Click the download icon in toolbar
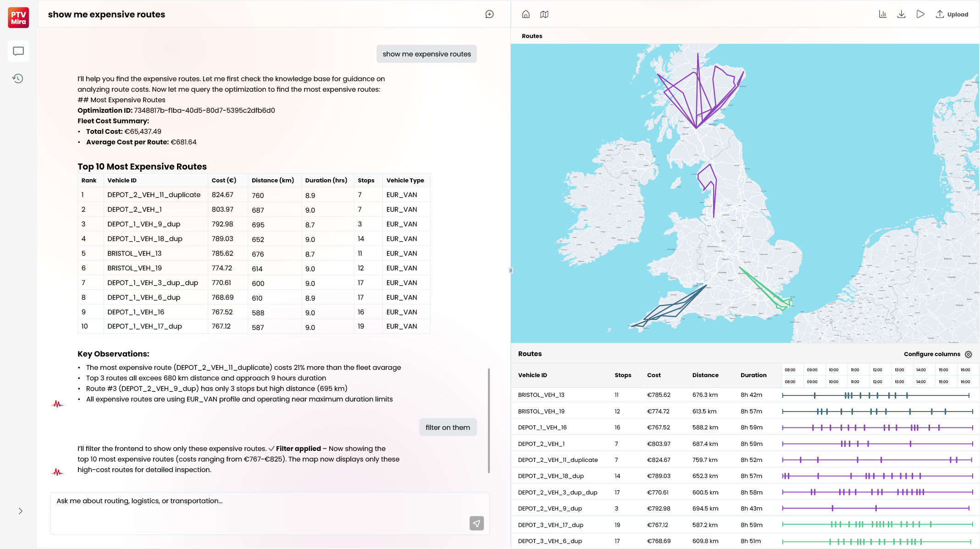The width and height of the screenshot is (980, 549). pyautogui.click(x=901, y=14)
